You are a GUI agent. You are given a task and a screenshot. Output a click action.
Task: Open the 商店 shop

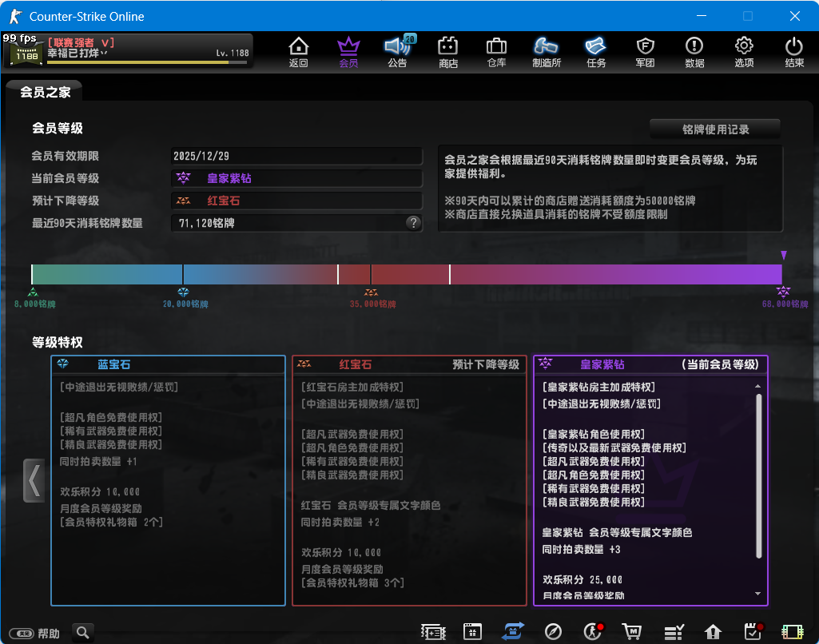(x=448, y=51)
